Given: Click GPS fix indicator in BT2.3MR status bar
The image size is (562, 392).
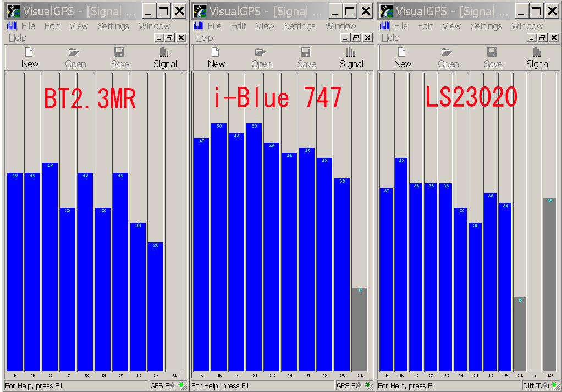Looking at the screenshot, I should pos(162,385).
